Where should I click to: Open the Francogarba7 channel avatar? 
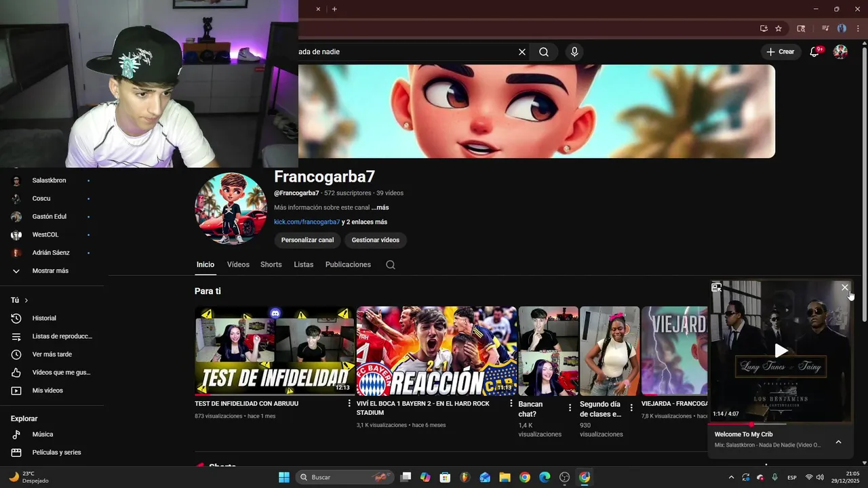click(x=231, y=208)
